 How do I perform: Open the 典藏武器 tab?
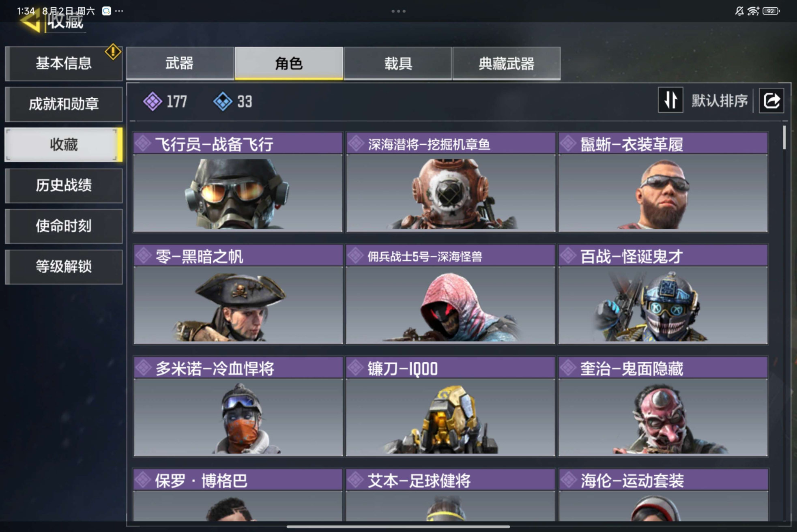point(507,63)
